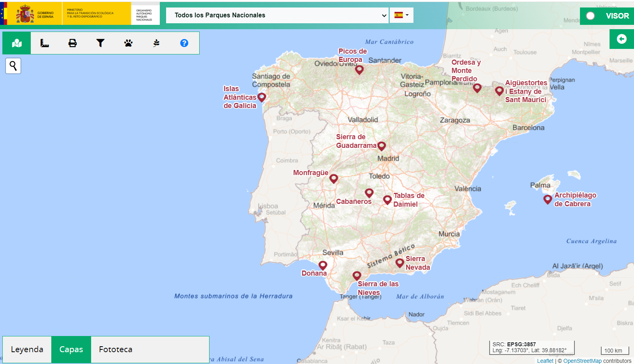634x364 pixels.
Task: Click the Sierra Nevada map marker
Action: pyautogui.click(x=400, y=263)
